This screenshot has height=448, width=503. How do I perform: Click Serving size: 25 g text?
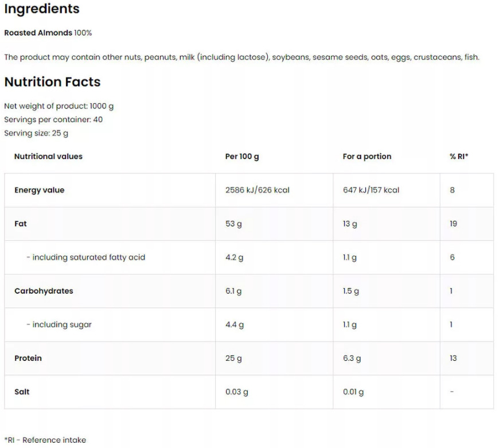click(x=36, y=133)
